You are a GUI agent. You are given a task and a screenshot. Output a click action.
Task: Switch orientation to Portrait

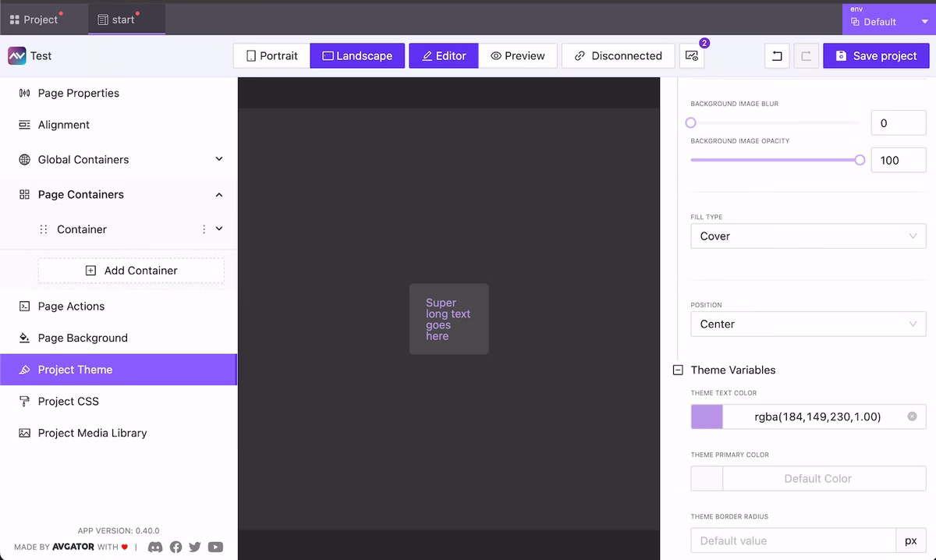(271, 55)
